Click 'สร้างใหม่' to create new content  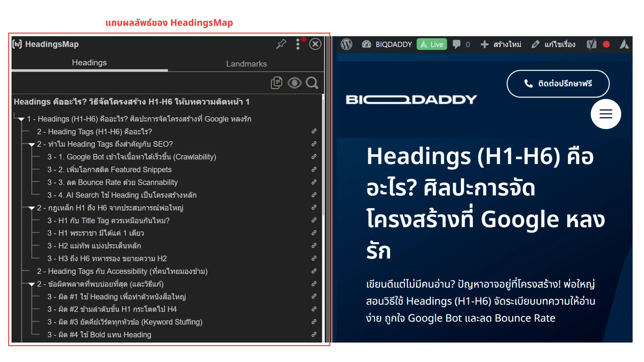point(501,44)
